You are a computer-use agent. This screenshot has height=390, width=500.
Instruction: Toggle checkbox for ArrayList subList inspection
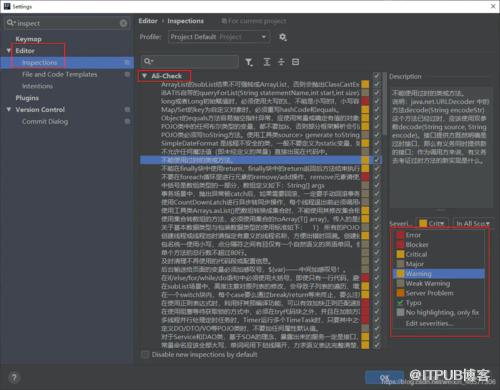[377, 84]
